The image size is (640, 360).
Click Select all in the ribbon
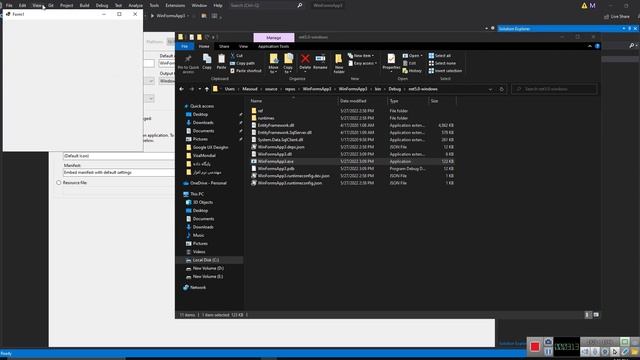[x=440, y=56]
